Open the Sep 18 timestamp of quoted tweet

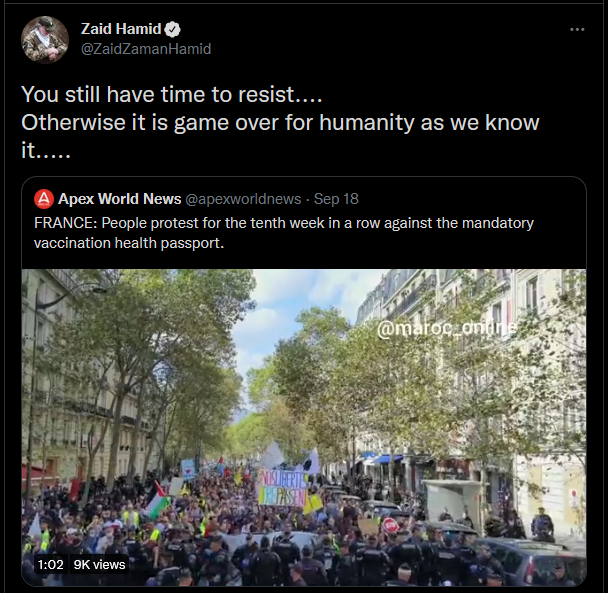point(336,199)
